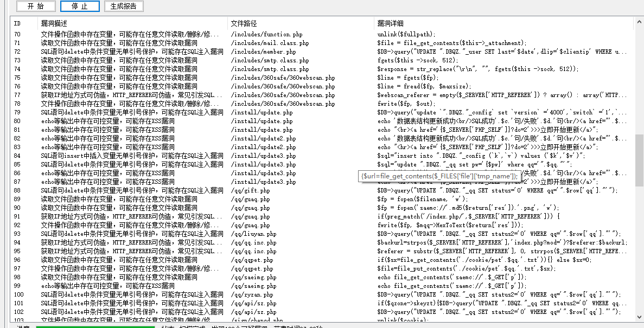Click the 生成报告 (Generate Report) button
The width and height of the screenshot is (644, 328).
pyautogui.click(x=124, y=6)
